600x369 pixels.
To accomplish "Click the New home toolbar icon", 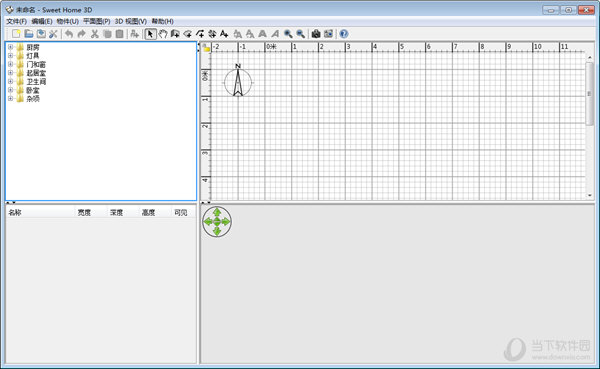I will click(16, 34).
